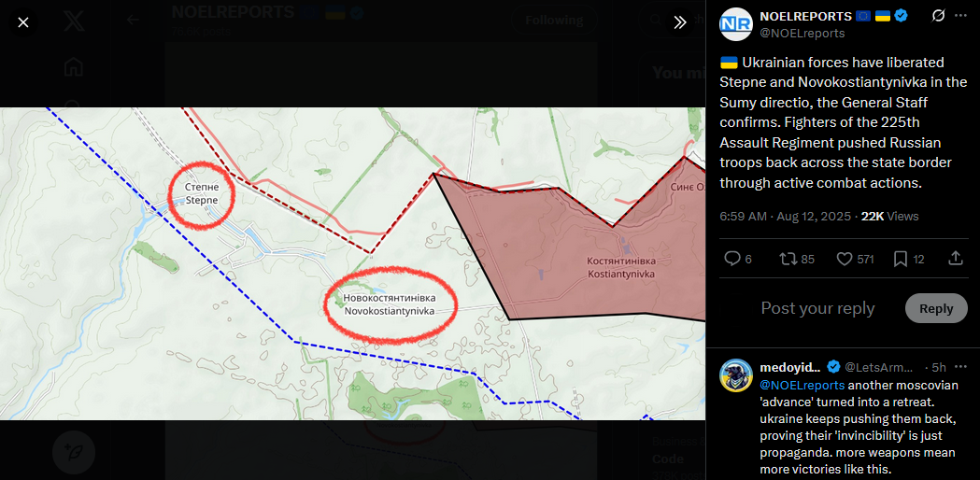
Task: Click the Home icon in background sidebar
Action: (74, 66)
